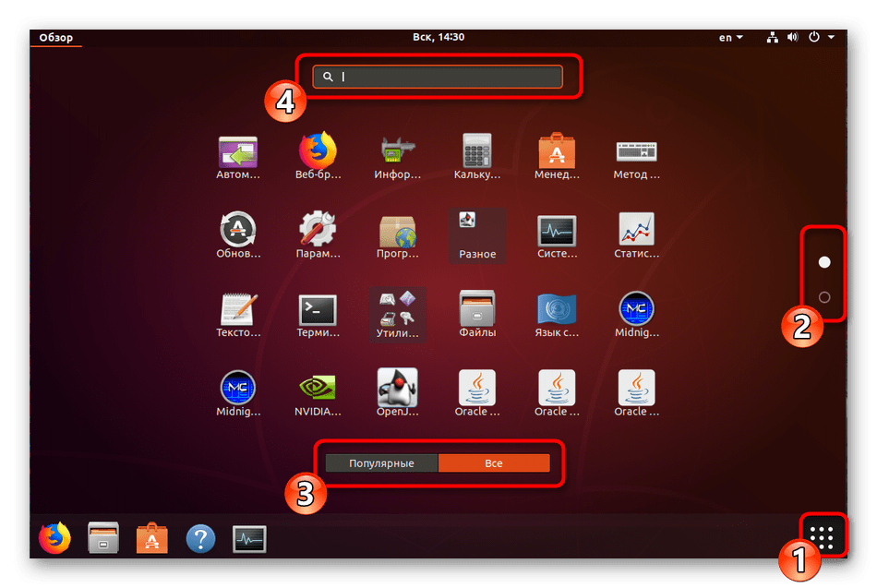Click the application search field
877x588 pixels.
pyautogui.click(x=438, y=77)
